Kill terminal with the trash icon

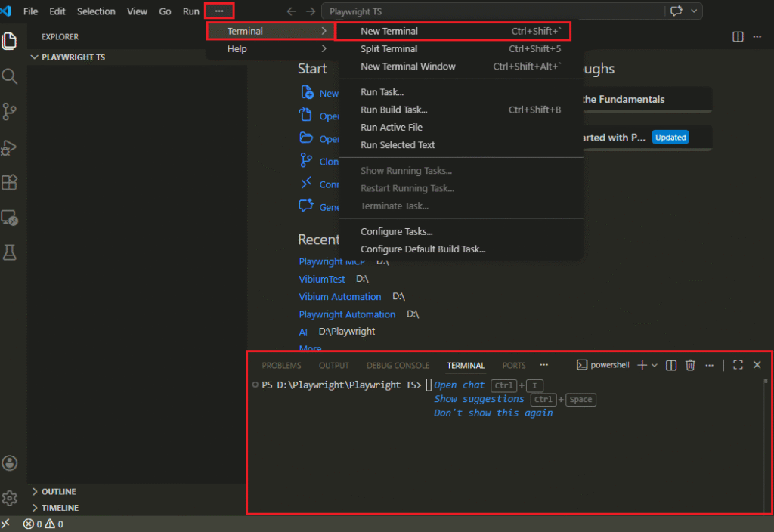[x=691, y=365]
